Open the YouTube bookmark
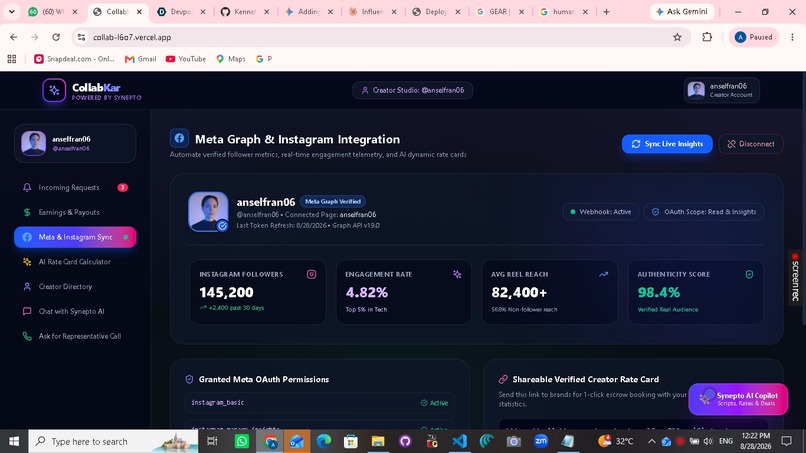The image size is (806, 453). click(186, 59)
